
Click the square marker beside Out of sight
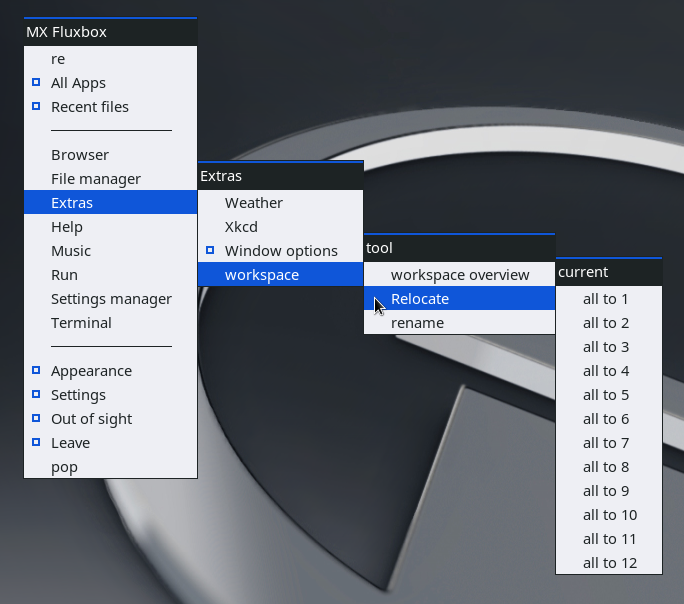pos(36,418)
